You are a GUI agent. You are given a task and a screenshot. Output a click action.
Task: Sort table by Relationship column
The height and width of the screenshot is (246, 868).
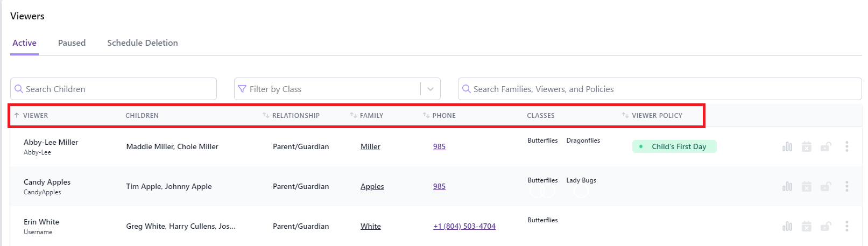[x=291, y=115]
